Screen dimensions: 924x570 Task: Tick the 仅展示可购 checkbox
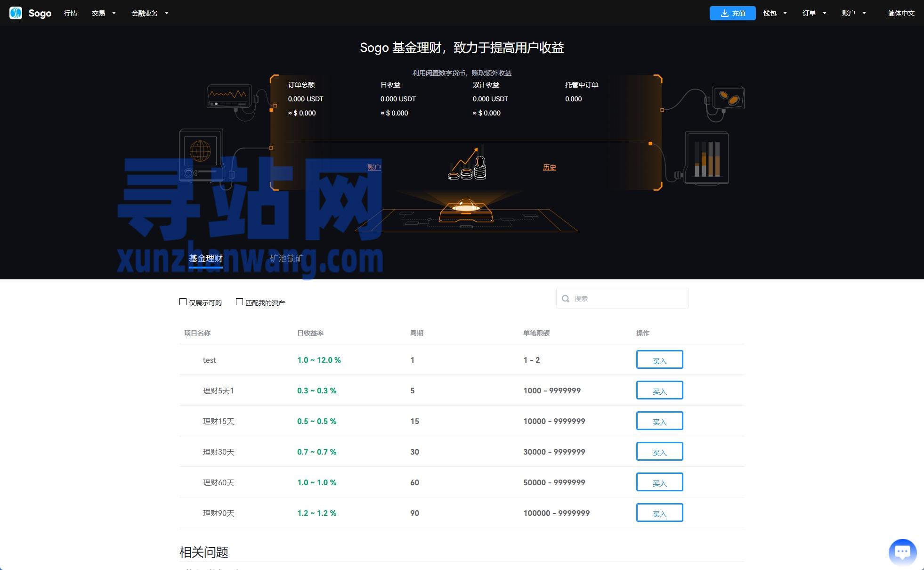(183, 302)
